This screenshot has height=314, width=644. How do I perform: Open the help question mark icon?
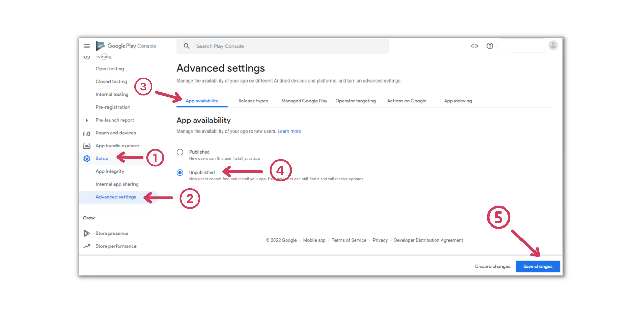490,46
